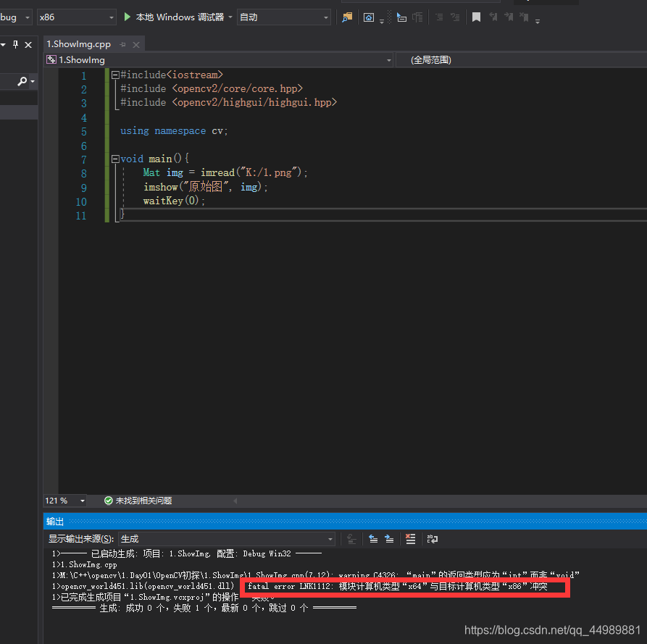Clear all bookmarks icon
647x644 pixels.
coord(524,17)
